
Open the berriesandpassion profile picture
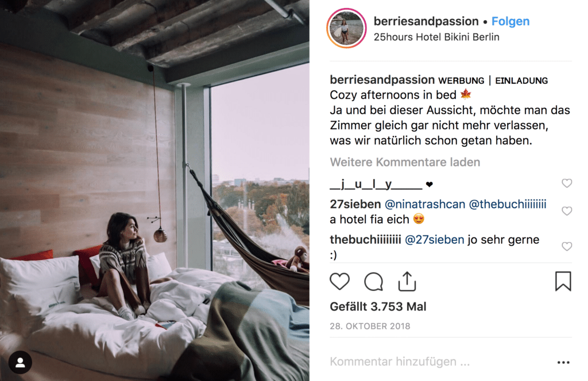pyautogui.click(x=346, y=29)
